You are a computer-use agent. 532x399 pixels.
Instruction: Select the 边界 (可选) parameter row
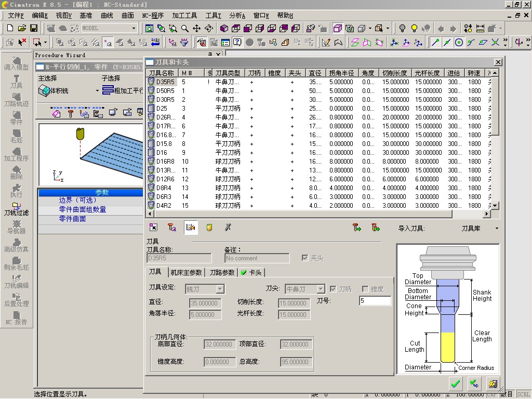tap(90, 200)
